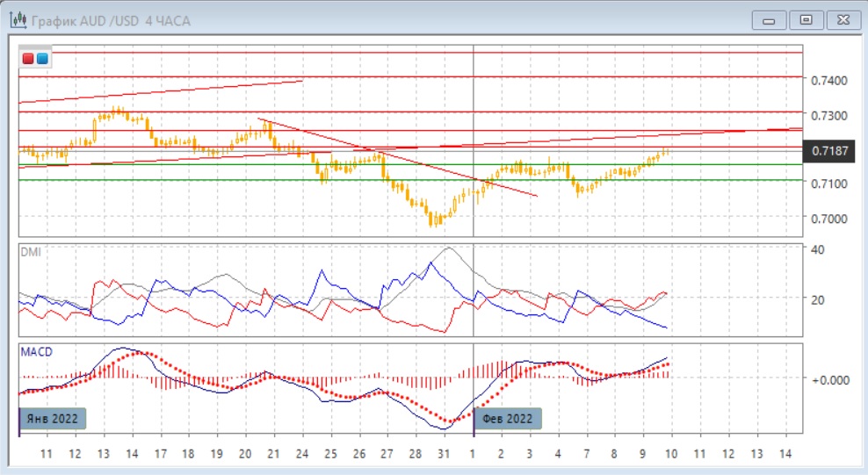The image size is (868, 475).
Task: Click date 31 on the time axis
Action: pyautogui.click(x=445, y=454)
